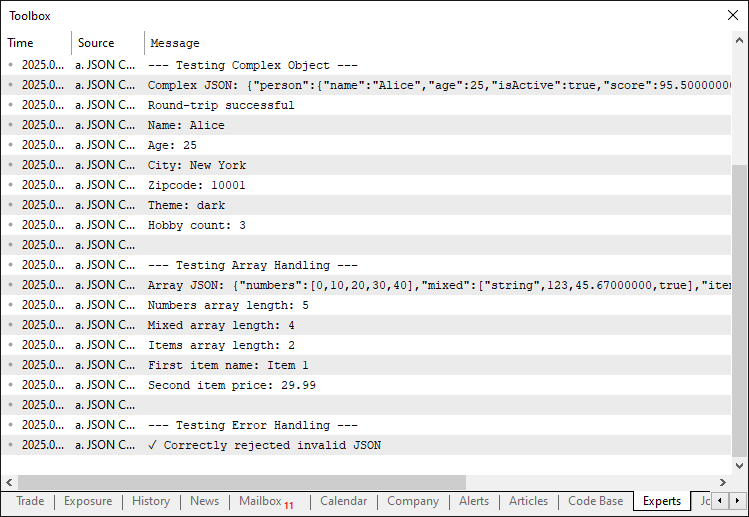
Task: Select the 'Testing Complex Object' log row
Action: coord(366,65)
